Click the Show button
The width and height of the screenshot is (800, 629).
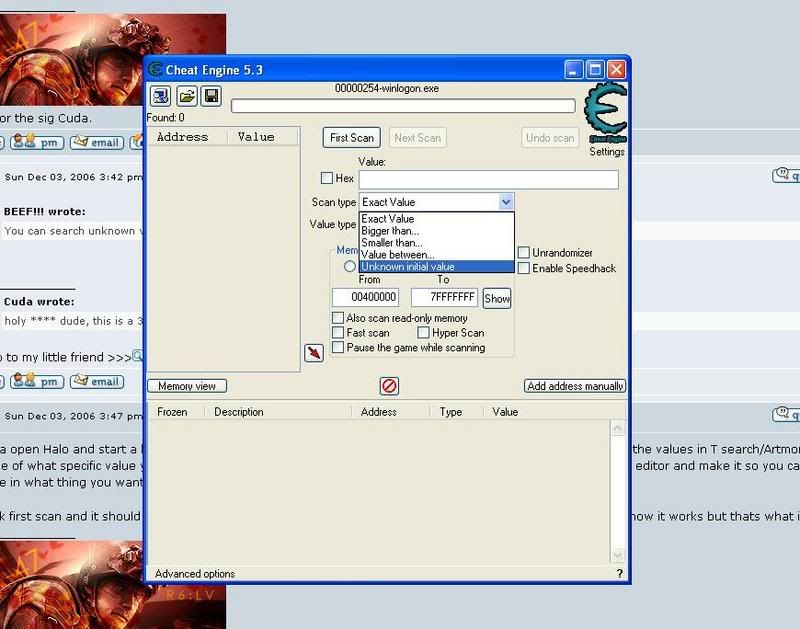[x=497, y=298]
